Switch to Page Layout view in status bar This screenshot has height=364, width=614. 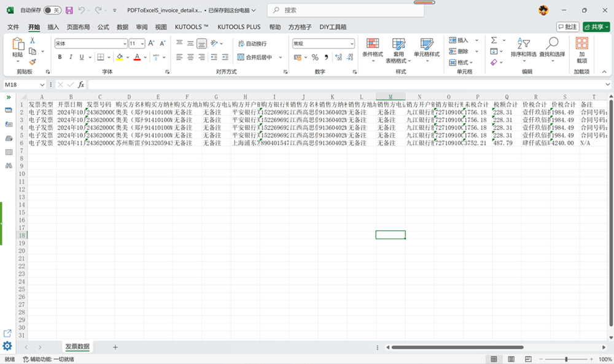(511, 359)
